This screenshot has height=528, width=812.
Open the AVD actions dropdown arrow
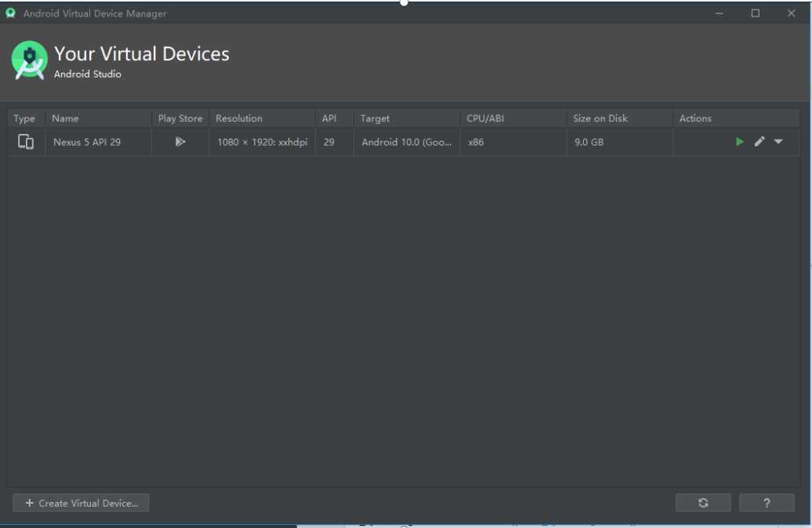click(x=778, y=142)
